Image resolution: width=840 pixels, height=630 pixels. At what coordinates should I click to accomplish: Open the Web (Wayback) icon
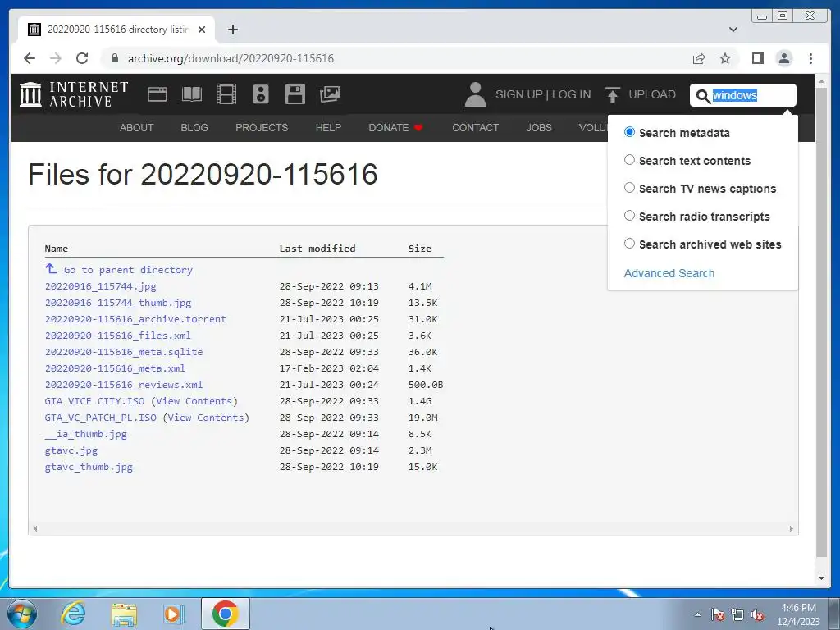(x=157, y=94)
